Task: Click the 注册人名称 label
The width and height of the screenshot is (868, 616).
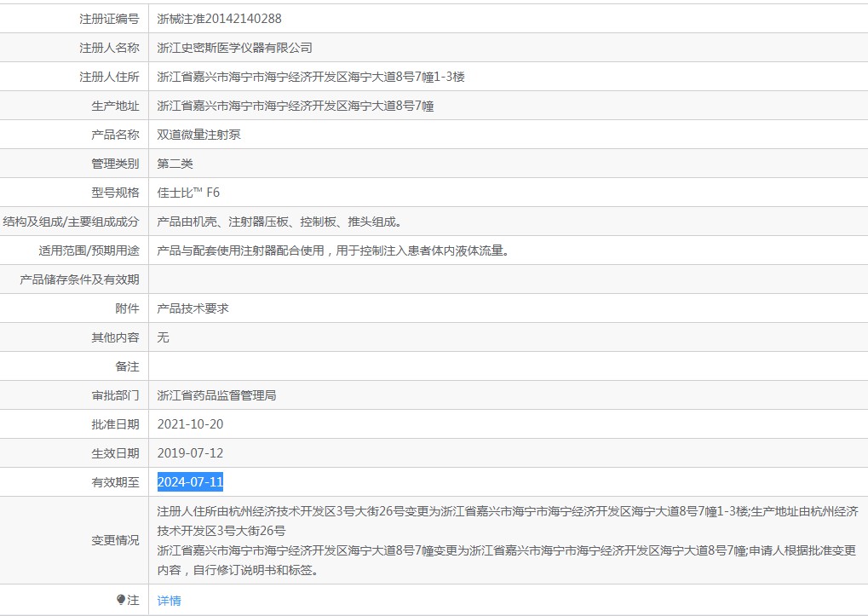Action: click(x=109, y=48)
